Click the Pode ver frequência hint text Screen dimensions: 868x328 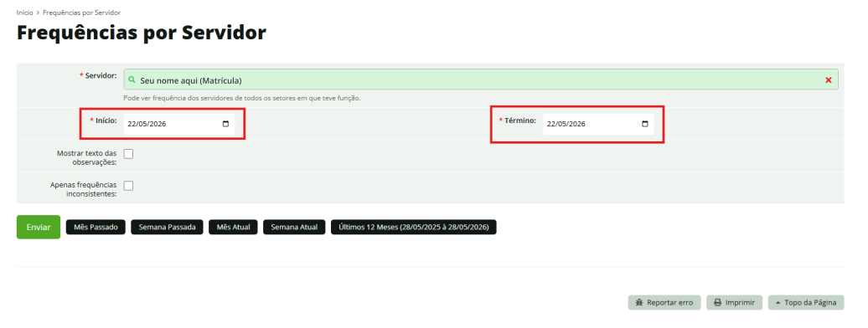click(x=242, y=98)
